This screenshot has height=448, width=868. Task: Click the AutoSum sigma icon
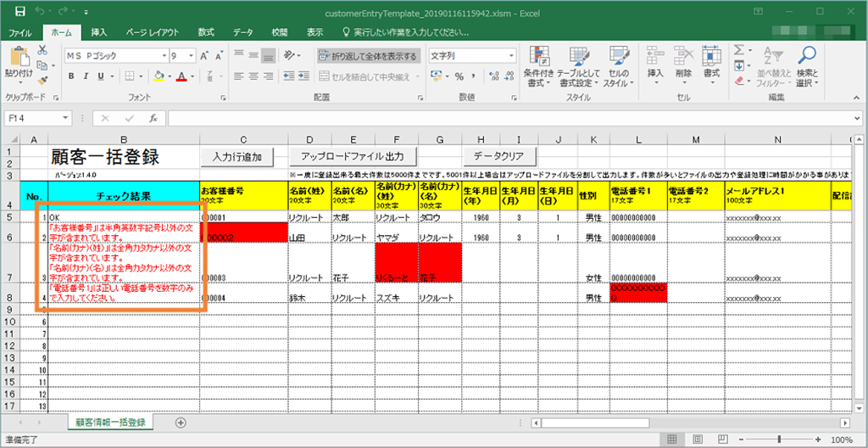coord(739,51)
